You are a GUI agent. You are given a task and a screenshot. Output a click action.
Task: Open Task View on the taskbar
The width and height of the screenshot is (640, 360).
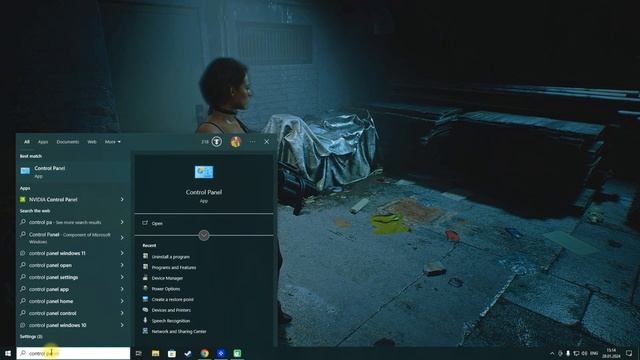pyautogui.click(x=139, y=353)
